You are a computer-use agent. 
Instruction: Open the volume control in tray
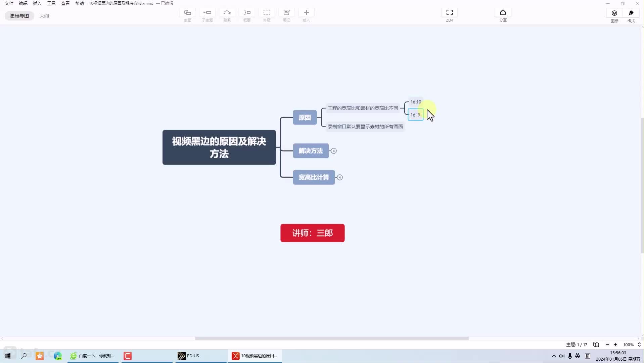coord(561,356)
